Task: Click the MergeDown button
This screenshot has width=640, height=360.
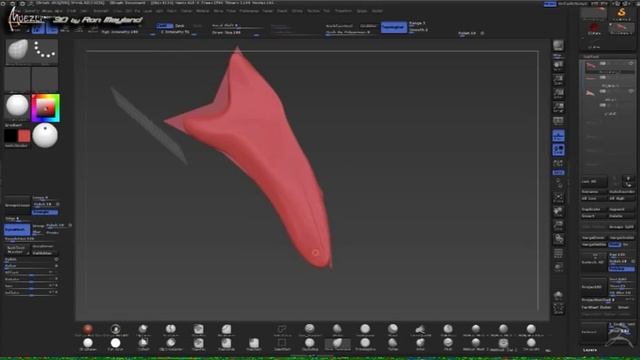Action: (x=593, y=238)
